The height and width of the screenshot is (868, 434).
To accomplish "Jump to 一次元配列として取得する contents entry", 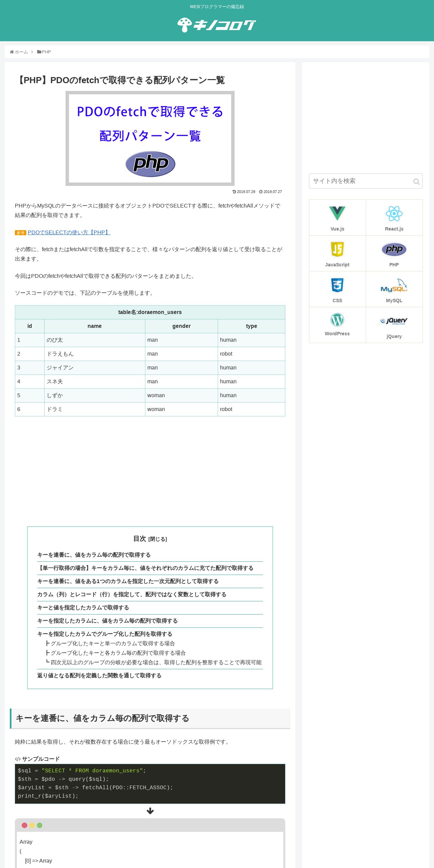I will [x=128, y=581].
